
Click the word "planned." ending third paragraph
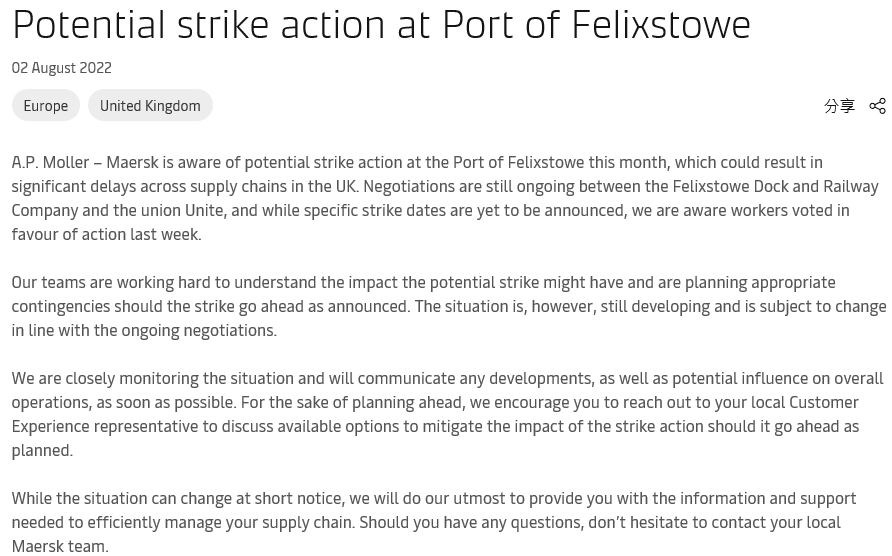pyautogui.click(x=42, y=450)
